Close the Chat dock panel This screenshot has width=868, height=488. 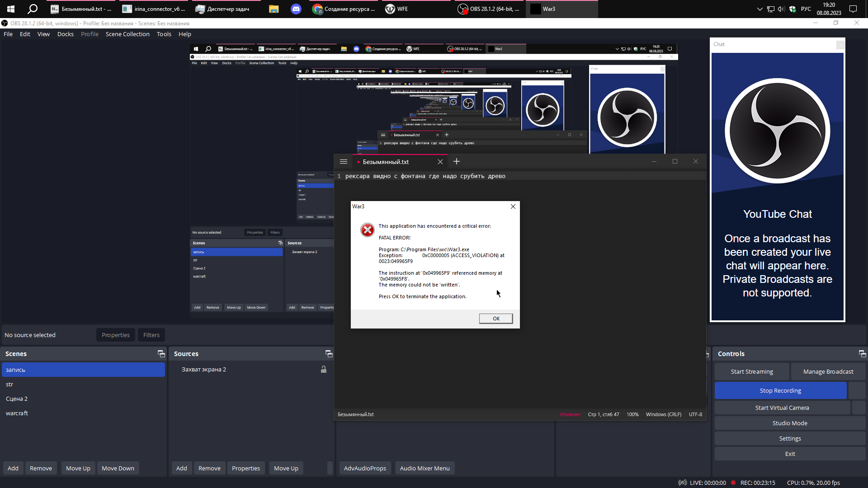[x=840, y=44]
